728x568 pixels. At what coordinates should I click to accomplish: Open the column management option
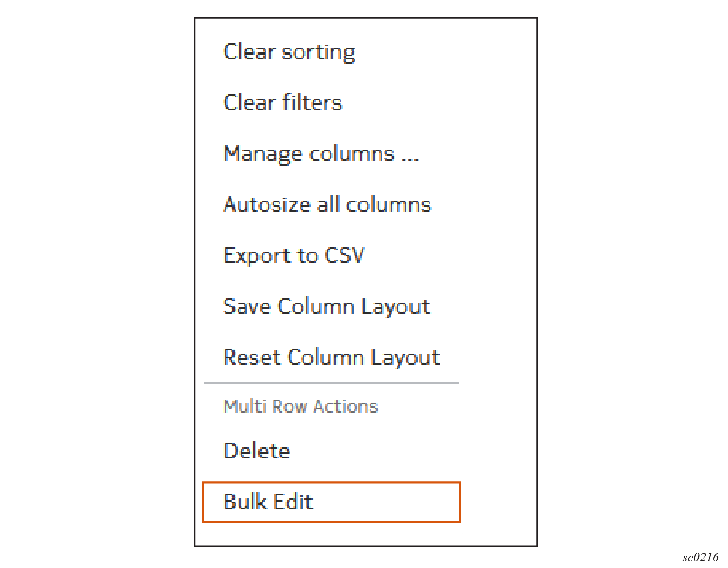coord(321,154)
